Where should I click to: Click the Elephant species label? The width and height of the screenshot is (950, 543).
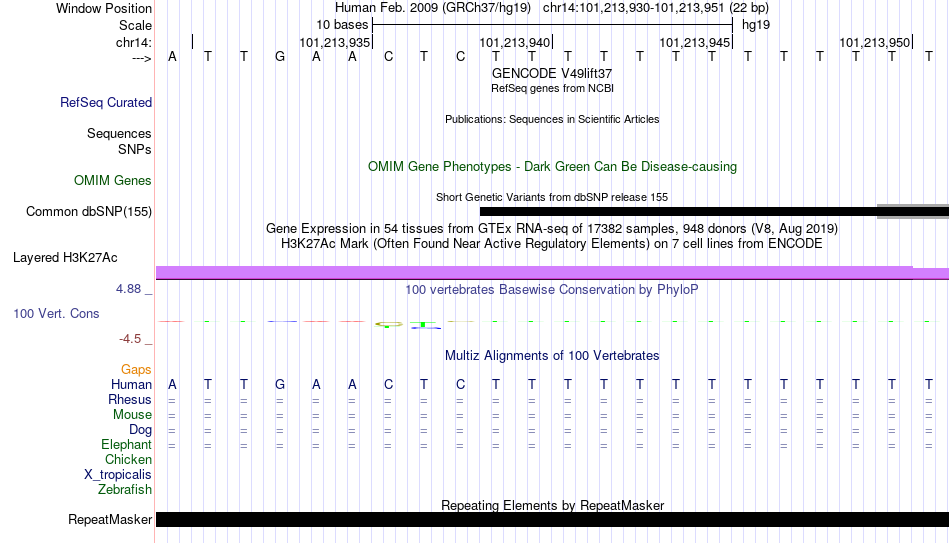point(127,445)
